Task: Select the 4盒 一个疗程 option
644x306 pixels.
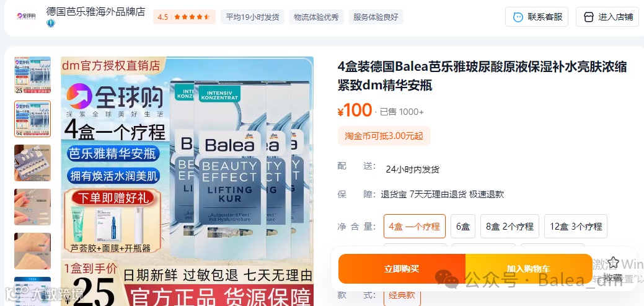Action: point(415,226)
